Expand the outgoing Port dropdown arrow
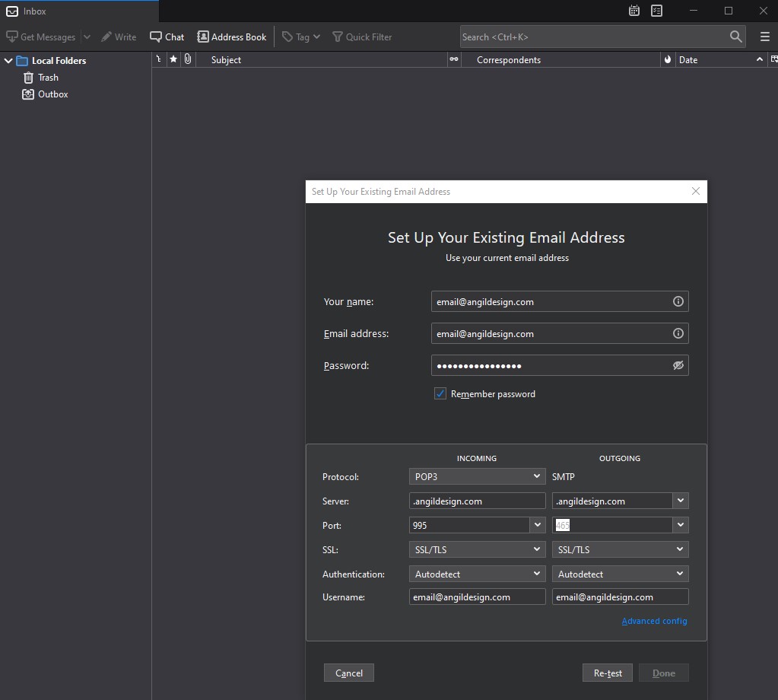This screenshot has height=700, width=778. coord(681,525)
